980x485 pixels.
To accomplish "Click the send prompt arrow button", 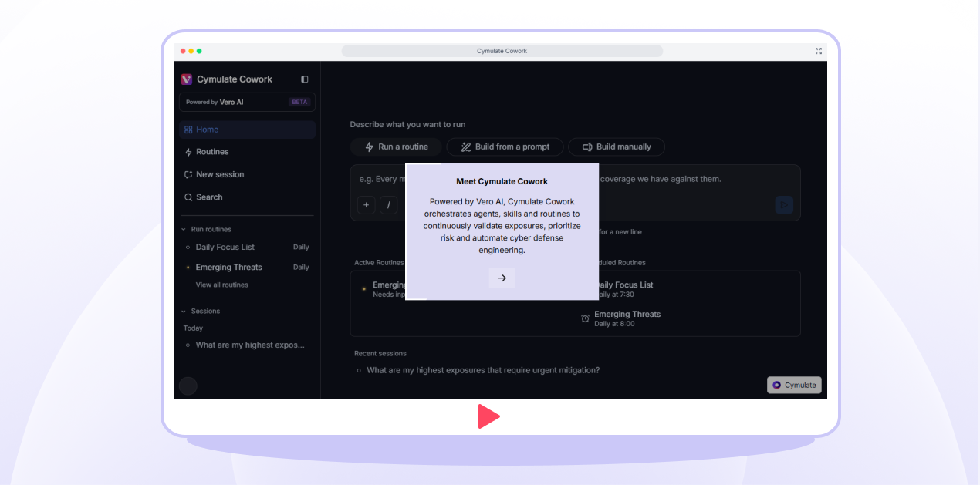I will click(x=784, y=204).
